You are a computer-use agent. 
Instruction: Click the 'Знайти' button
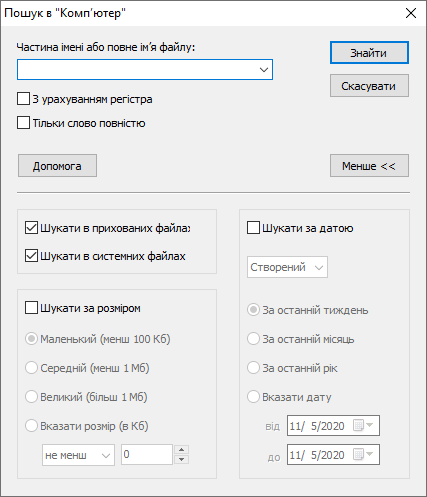(x=369, y=53)
